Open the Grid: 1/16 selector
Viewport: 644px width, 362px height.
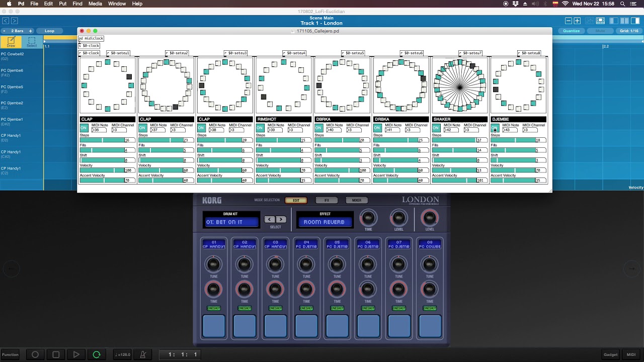(629, 31)
